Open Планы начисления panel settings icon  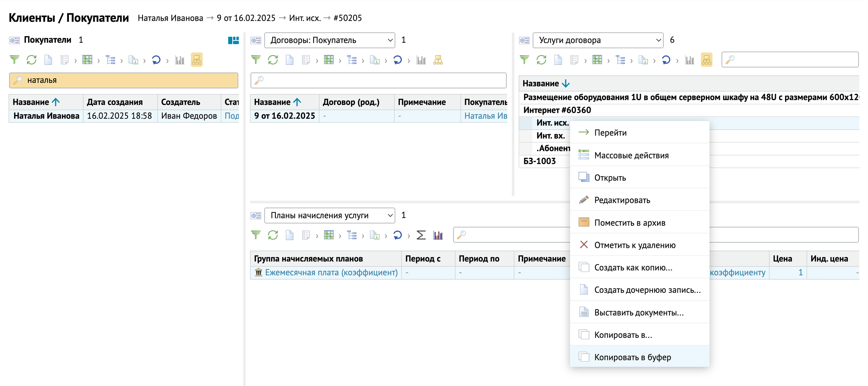pos(256,215)
